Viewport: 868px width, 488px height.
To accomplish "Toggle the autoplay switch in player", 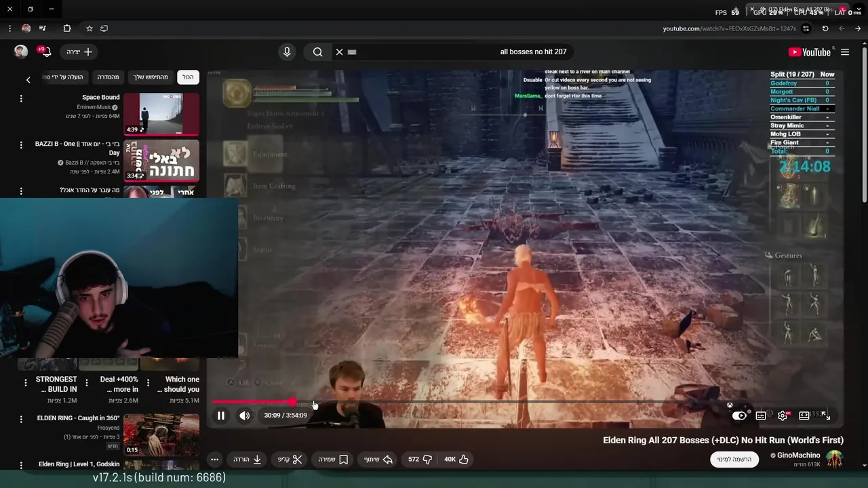I will [739, 415].
